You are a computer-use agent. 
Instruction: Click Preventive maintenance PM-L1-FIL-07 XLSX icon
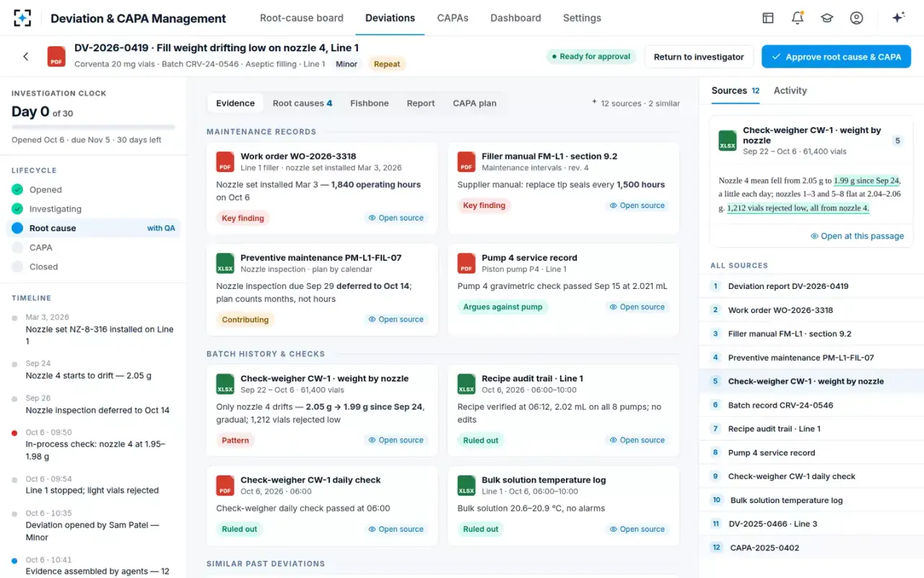coord(225,262)
